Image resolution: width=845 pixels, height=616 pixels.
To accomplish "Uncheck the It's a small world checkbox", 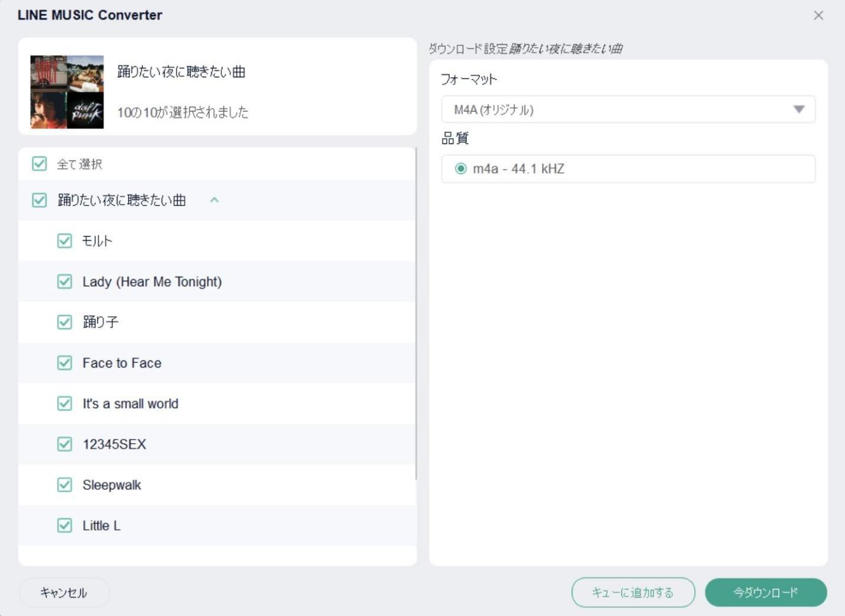I will point(64,403).
